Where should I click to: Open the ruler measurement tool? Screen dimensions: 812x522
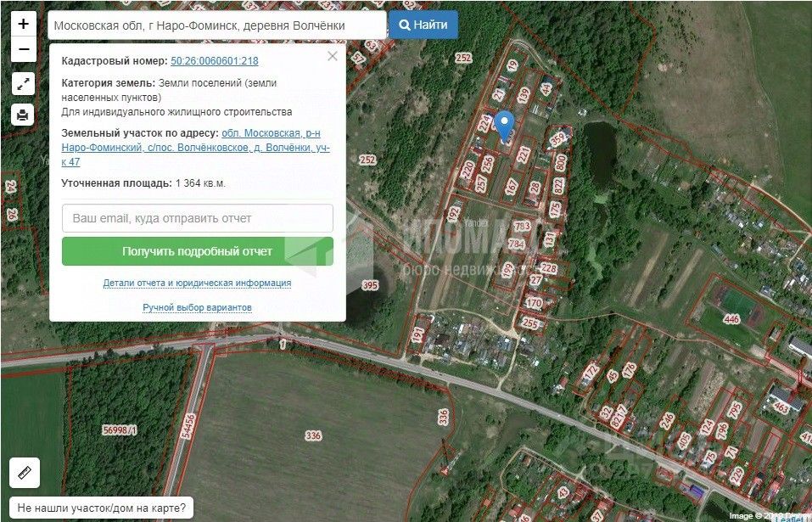coord(25,472)
